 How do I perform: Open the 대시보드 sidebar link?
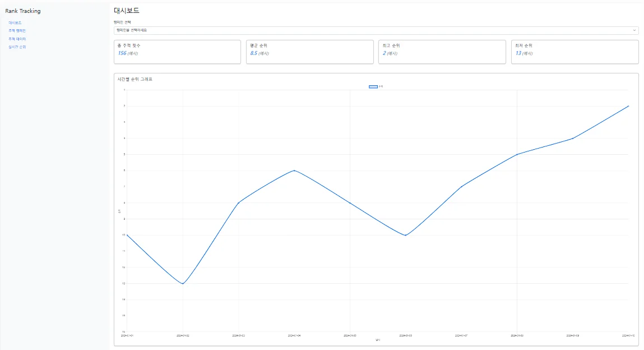click(15, 22)
